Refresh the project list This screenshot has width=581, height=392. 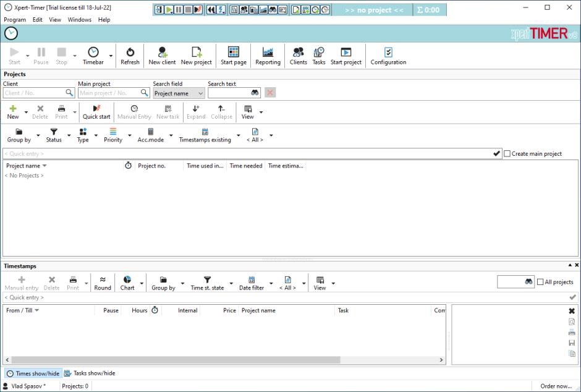click(x=130, y=56)
